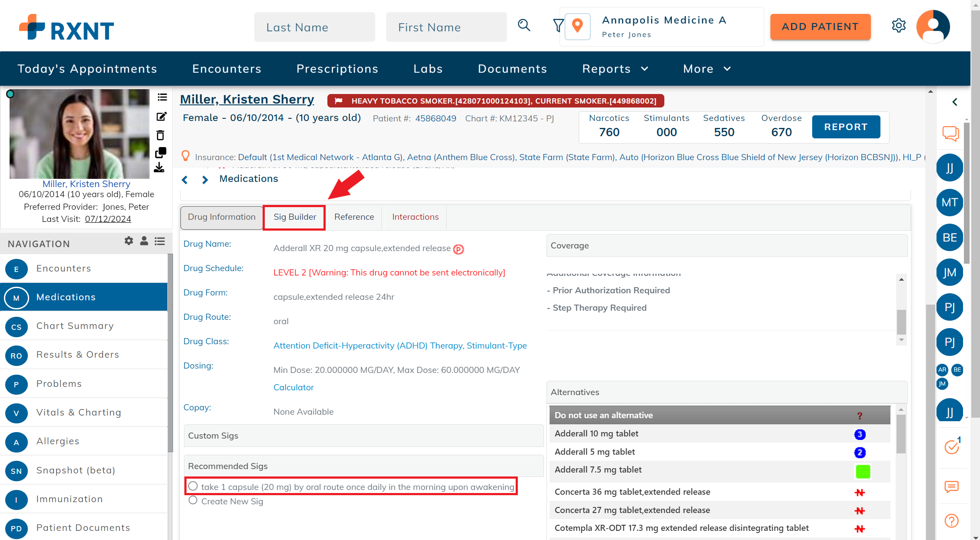Open the last visit date 07/12/2024 link
980x540 pixels.
[x=108, y=219]
